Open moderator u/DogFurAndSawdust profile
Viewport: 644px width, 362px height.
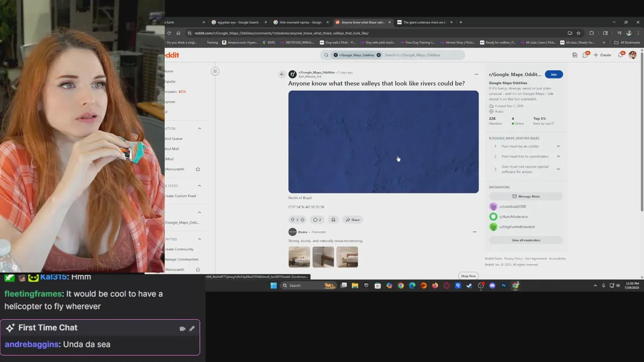[517, 227]
